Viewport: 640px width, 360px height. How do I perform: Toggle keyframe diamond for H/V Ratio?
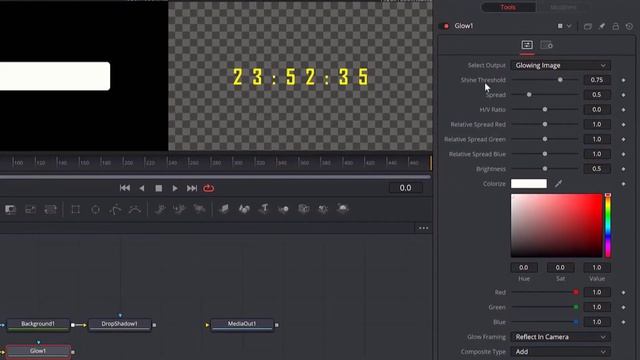[623, 109]
